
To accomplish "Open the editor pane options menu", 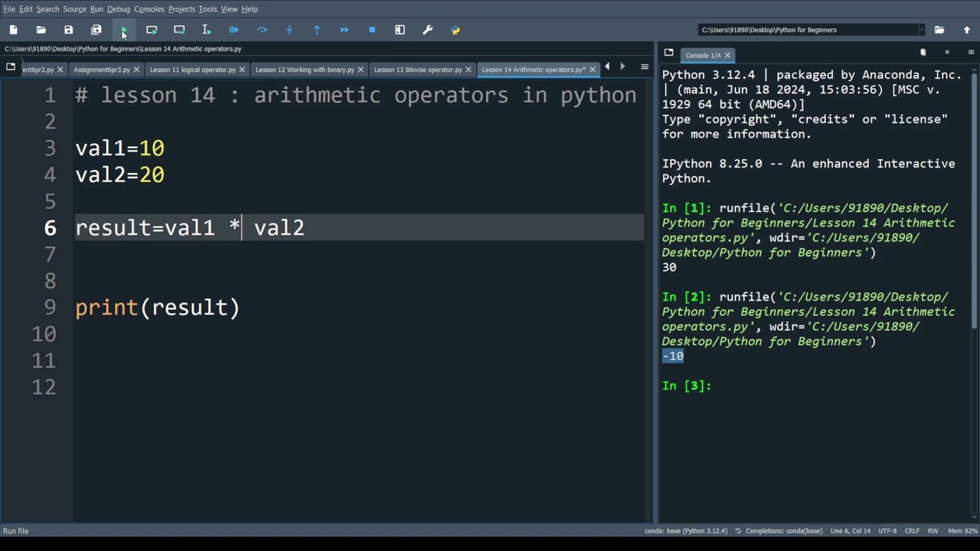I will [x=644, y=67].
